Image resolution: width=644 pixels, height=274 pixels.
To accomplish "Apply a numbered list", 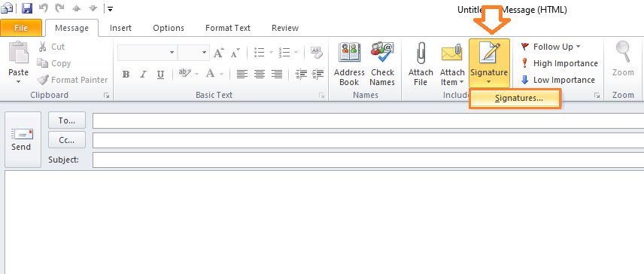I will click(x=284, y=52).
